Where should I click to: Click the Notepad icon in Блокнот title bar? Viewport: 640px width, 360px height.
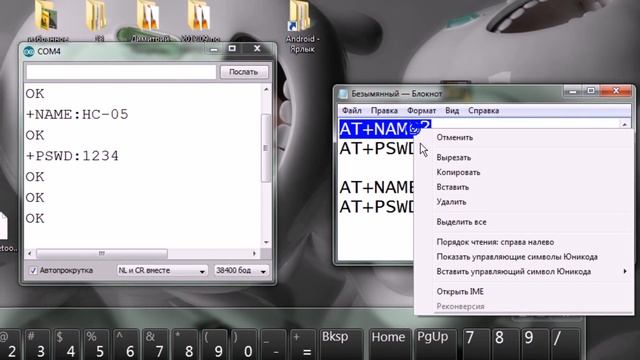343,93
